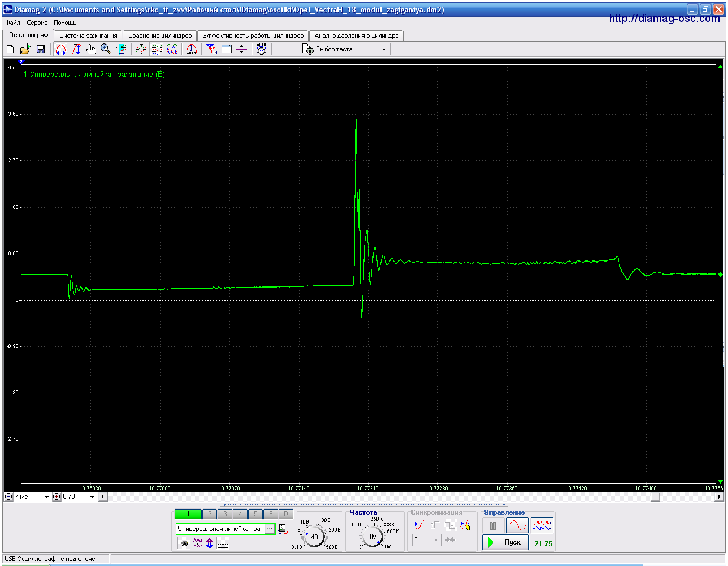Click the converge arrows sync icon
The image size is (728, 566).
tap(450, 539)
